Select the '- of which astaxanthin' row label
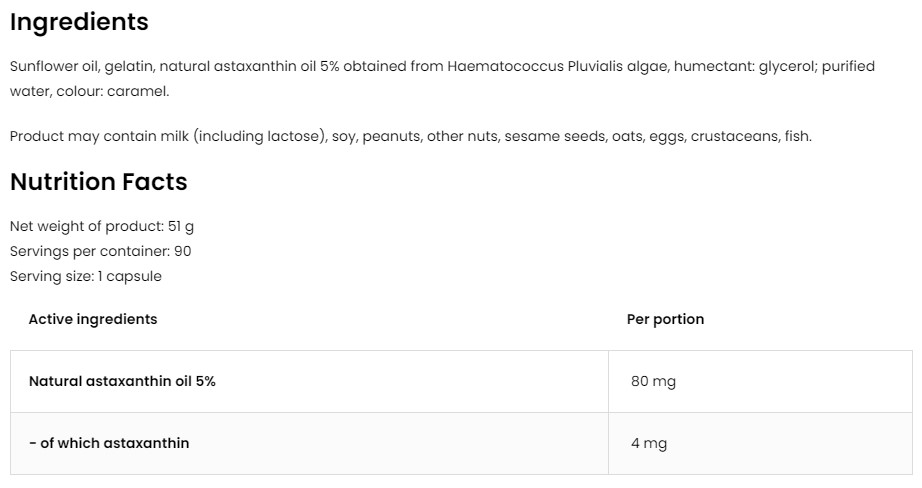This screenshot has width=922, height=488. pyautogui.click(x=109, y=443)
